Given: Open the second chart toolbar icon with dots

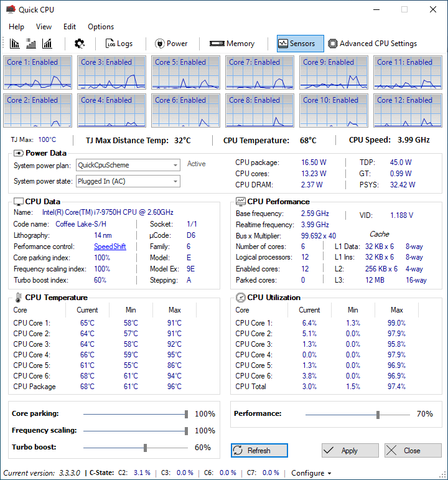Looking at the screenshot, I should 31,44.
